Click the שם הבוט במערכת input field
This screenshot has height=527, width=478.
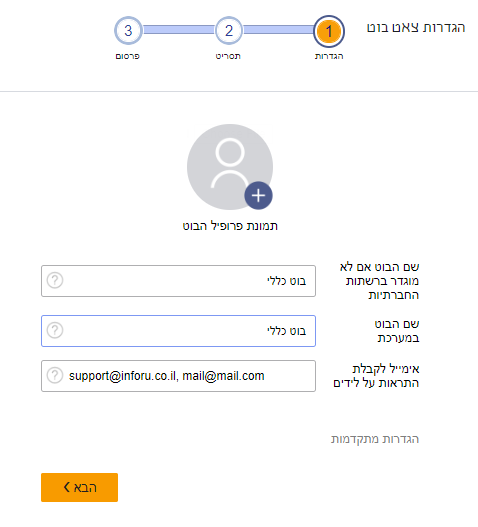[178, 331]
